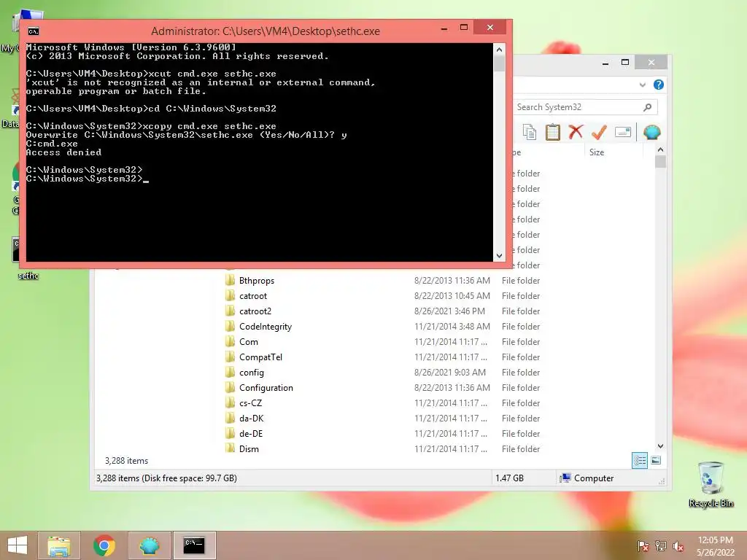Viewport: 747px width, 560px height.
Task: Click the Explorer resize grip in status bar
Action: [662, 481]
